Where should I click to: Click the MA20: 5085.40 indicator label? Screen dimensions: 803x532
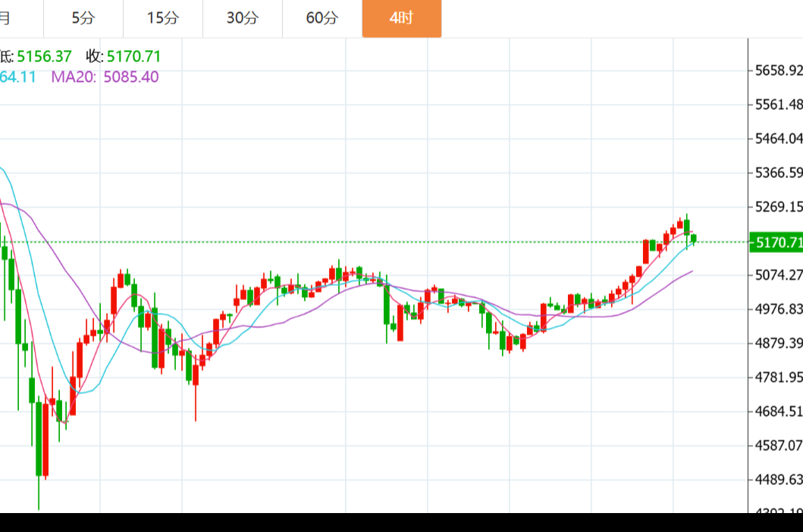point(105,77)
